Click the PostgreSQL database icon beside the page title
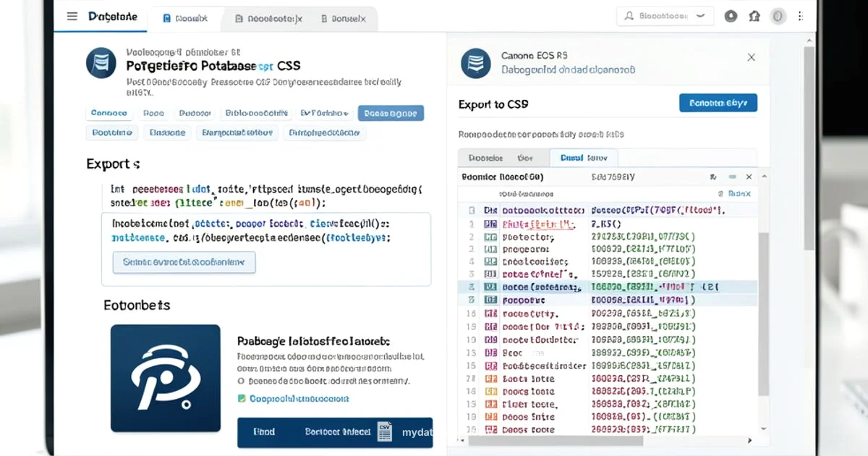Screen dimensions: 868x456 (101, 64)
